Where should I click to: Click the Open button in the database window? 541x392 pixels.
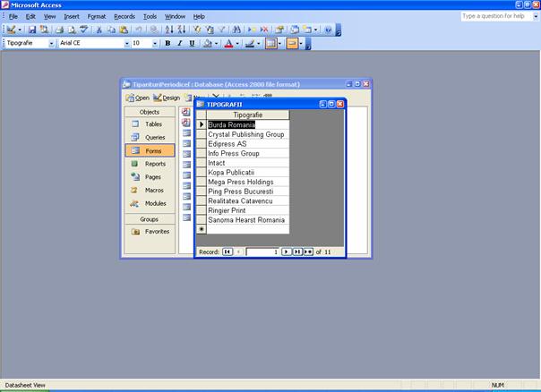point(138,98)
